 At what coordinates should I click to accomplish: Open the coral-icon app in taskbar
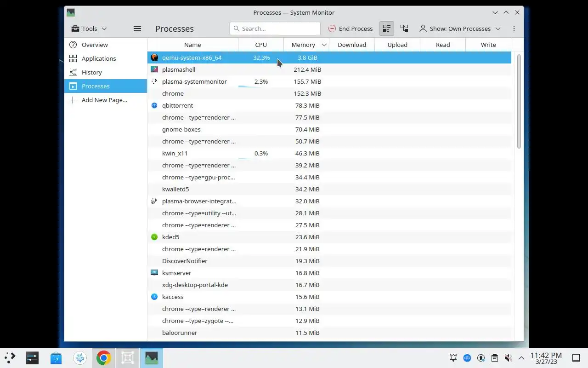pyautogui.click(x=80, y=357)
